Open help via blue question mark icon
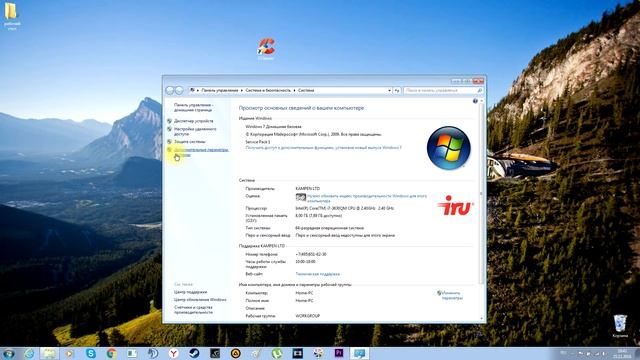Screen dimensions: 640x360 pyautogui.click(x=475, y=101)
